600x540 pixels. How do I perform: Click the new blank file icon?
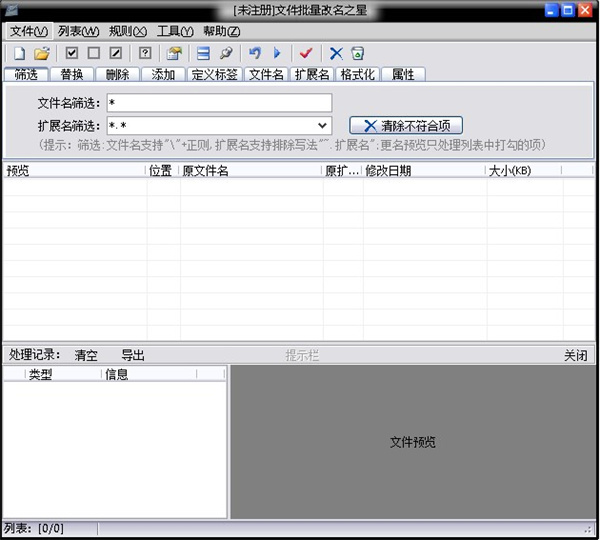pyautogui.click(x=19, y=53)
